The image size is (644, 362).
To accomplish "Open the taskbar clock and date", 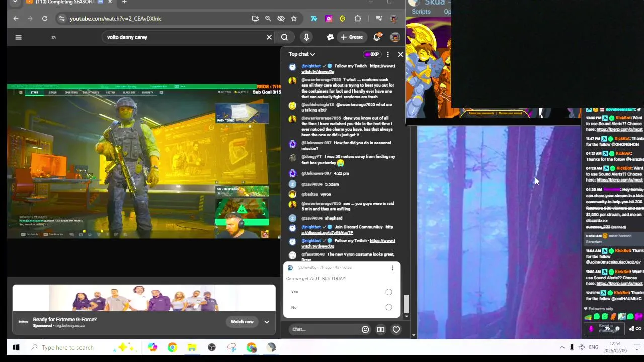I will [x=615, y=347].
